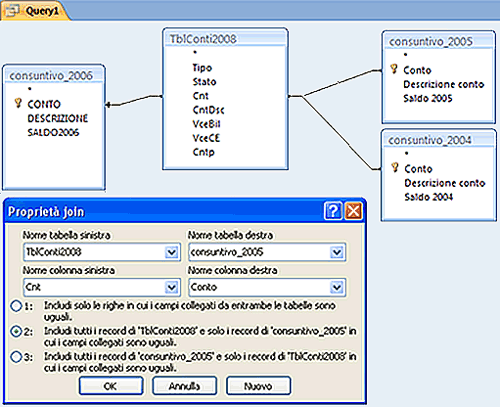Viewport: 500px width, 407px height.
Task: Click the join line to consuntivo_2005
Action: (340, 83)
